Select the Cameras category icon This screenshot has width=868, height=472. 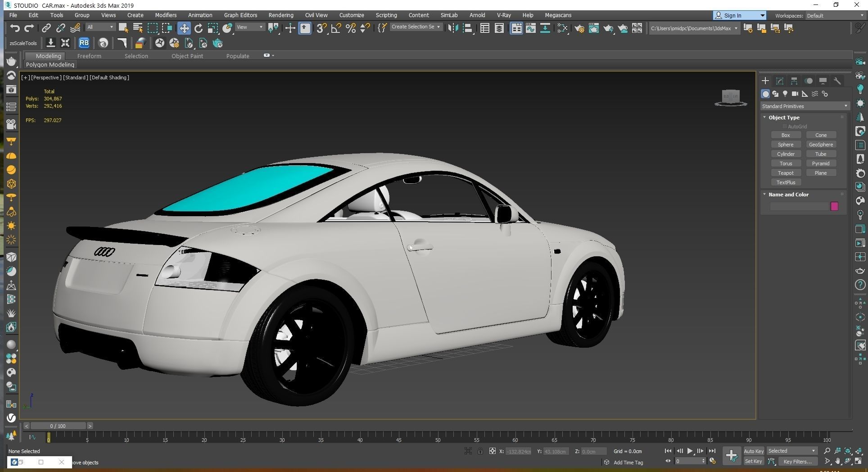[795, 94]
